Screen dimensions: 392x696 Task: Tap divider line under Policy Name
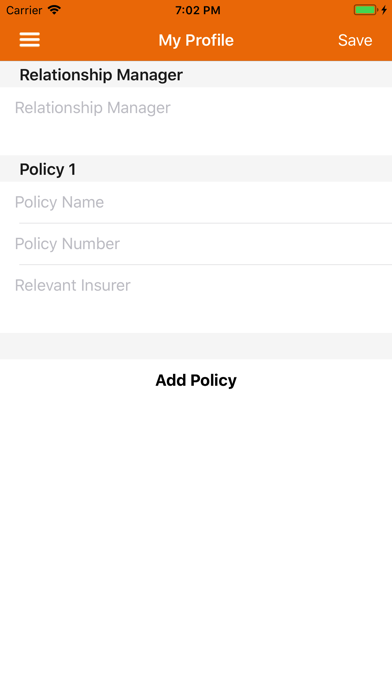tap(205, 223)
